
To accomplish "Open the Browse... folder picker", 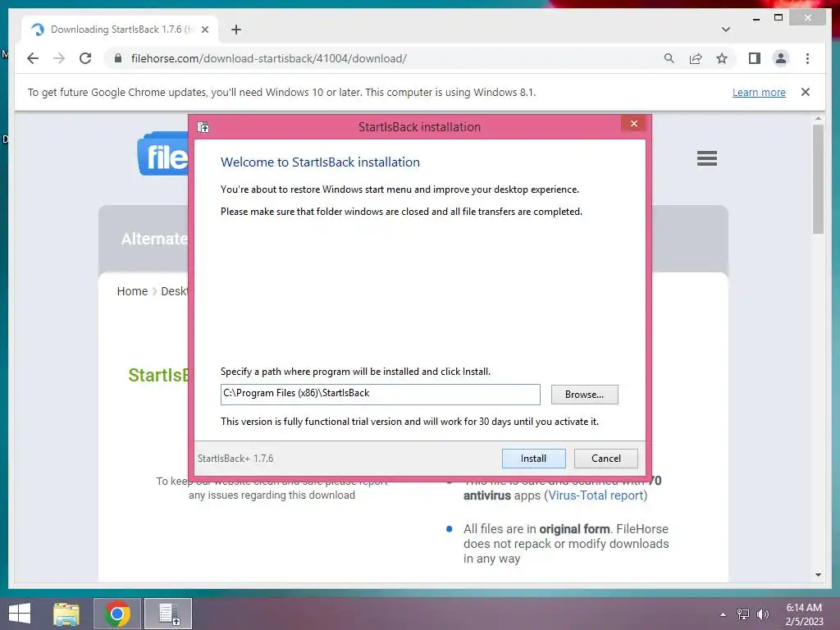I will pyautogui.click(x=584, y=395).
